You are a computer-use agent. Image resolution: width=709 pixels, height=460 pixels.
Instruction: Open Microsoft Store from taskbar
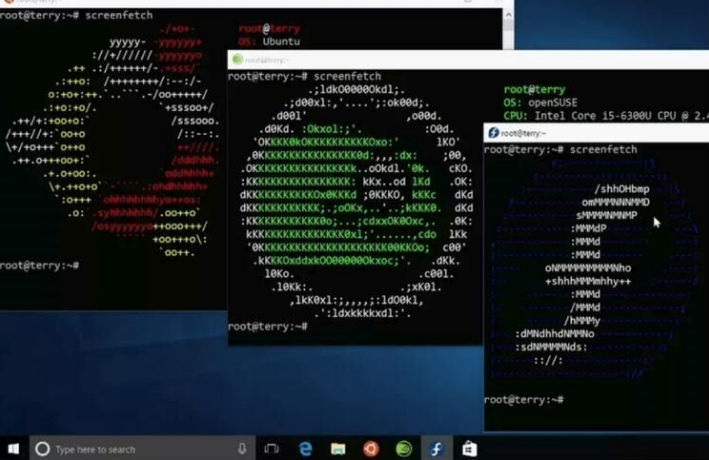[x=469, y=449]
